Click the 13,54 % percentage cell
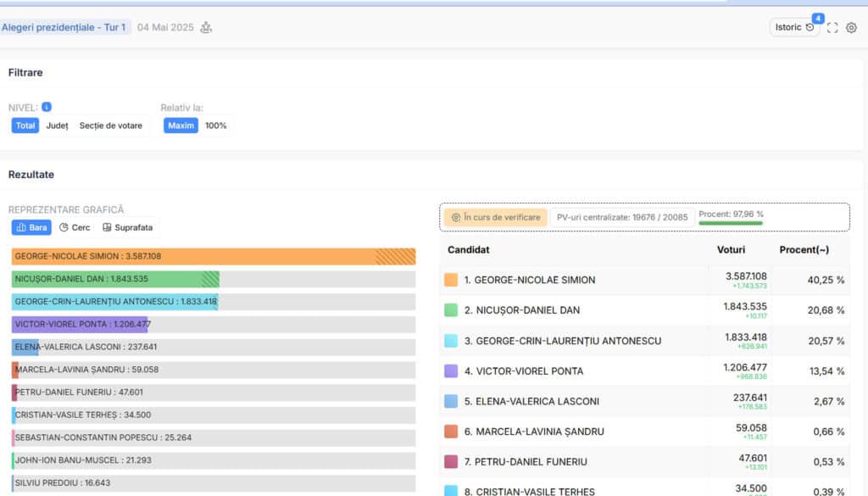Image resolution: width=868 pixels, height=496 pixels. click(827, 371)
